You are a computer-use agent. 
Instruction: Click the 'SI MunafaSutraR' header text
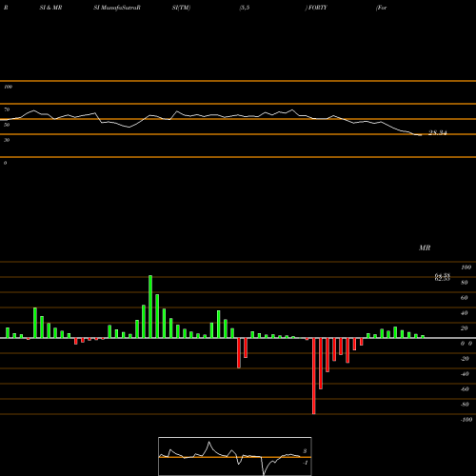[x=117, y=8]
